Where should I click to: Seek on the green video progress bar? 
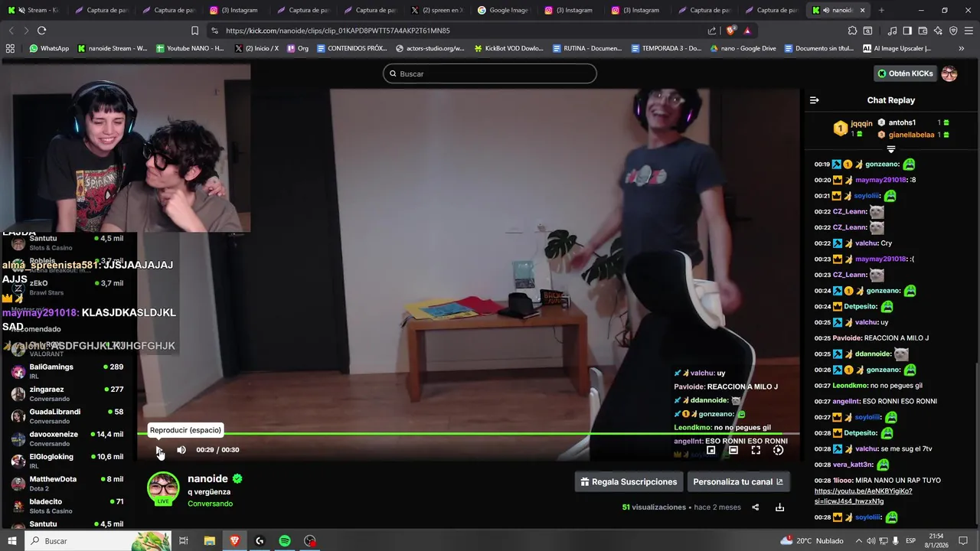[x=469, y=434]
